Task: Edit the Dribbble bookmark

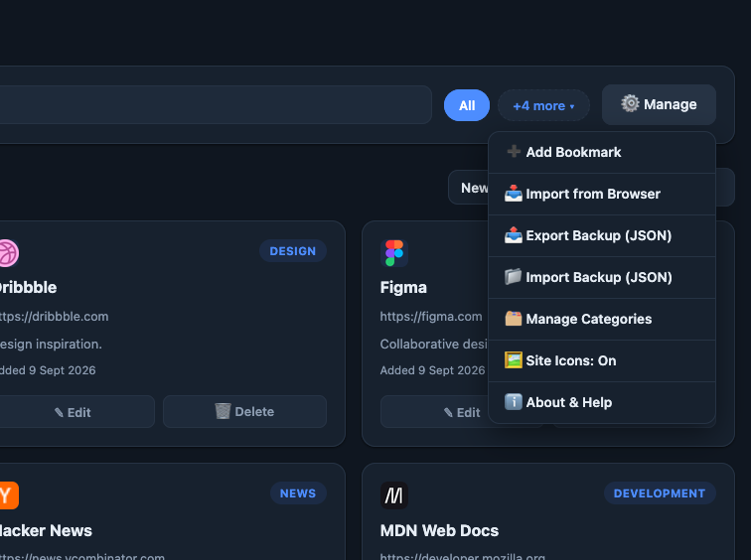Action: 77,412
